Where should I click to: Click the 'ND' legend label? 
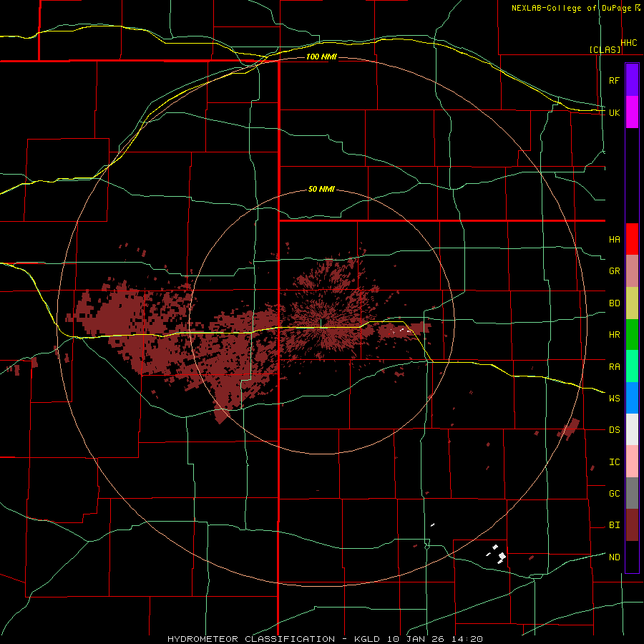[x=614, y=557]
